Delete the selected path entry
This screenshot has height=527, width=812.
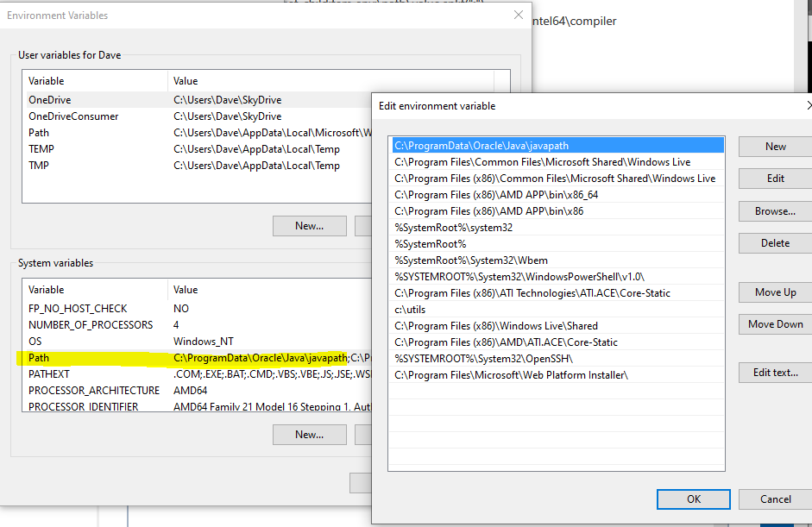coord(775,243)
